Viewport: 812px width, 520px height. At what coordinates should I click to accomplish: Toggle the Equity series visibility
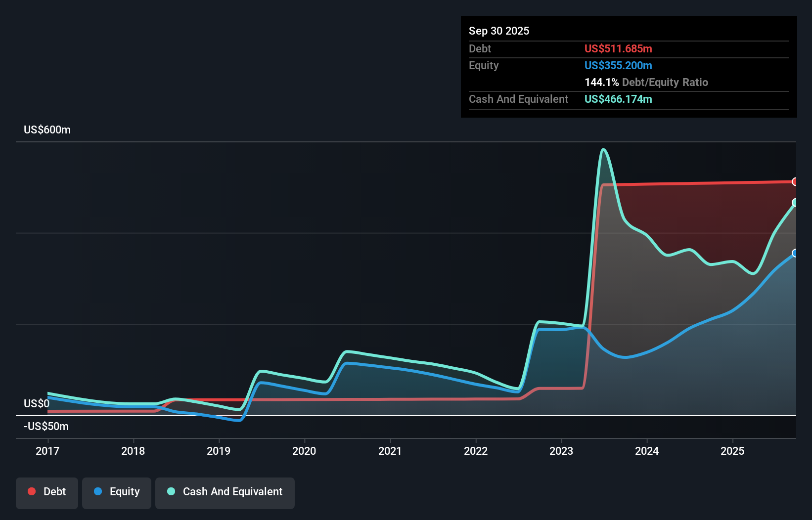tap(117, 492)
